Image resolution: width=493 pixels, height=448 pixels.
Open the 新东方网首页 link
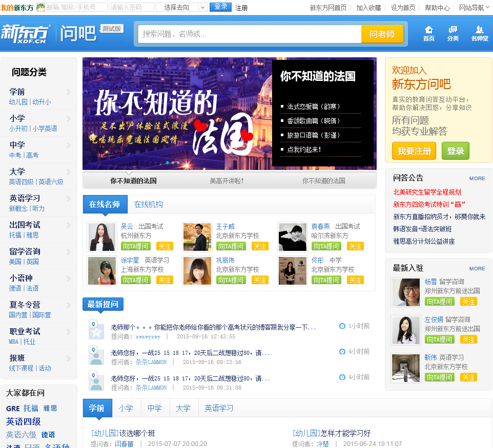click(x=328, y=8)
